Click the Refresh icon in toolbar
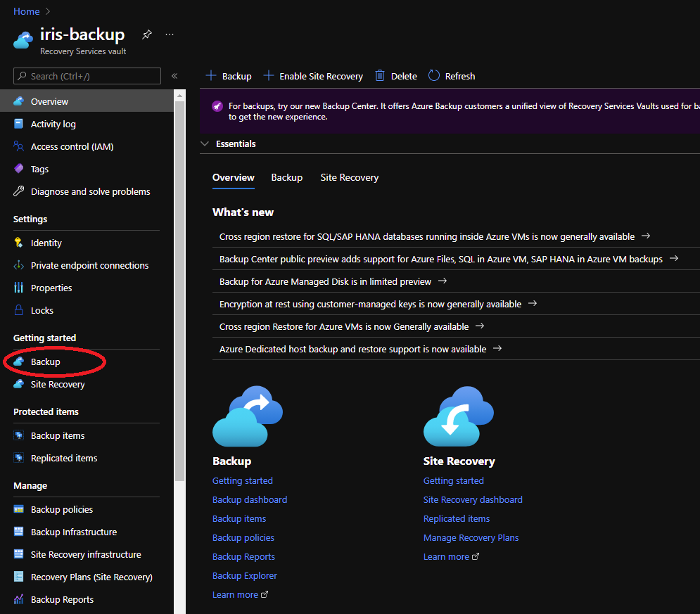 (x=434, y=76)
